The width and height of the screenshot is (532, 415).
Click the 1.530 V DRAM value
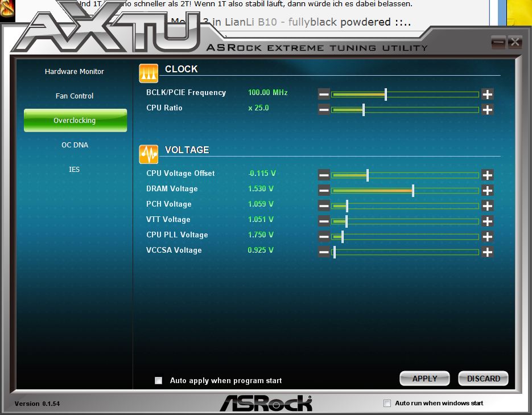pos(261,188)
